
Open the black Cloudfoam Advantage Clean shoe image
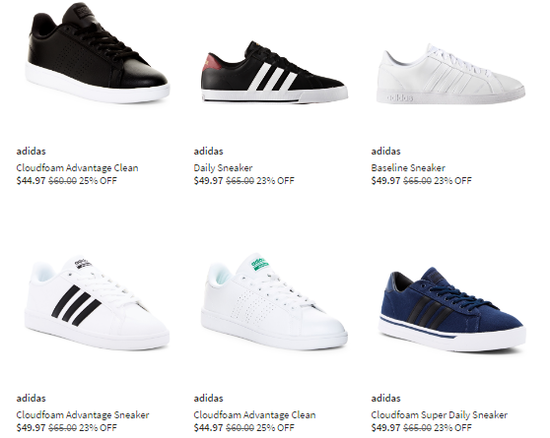point(98,53)
